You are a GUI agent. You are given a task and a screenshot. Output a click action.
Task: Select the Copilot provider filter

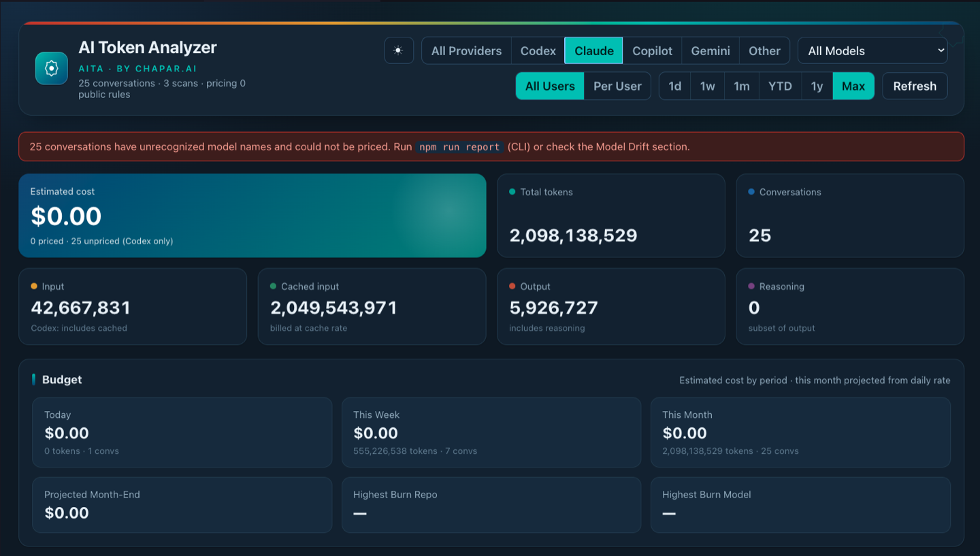pos(652,51)
